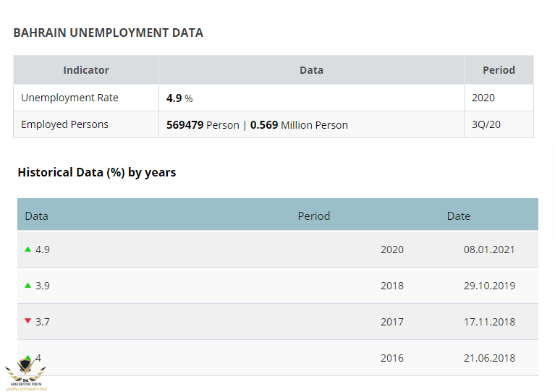Select the Employed Persons row label
Screen dimensions: 555x392
pos(64,124)
